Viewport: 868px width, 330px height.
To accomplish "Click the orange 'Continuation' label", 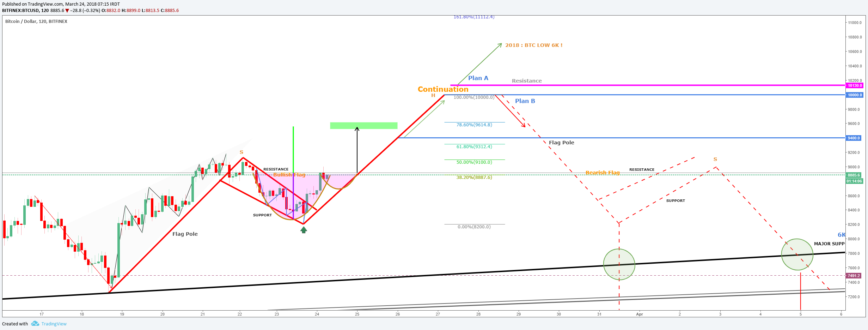I will [x=443, y=89].
